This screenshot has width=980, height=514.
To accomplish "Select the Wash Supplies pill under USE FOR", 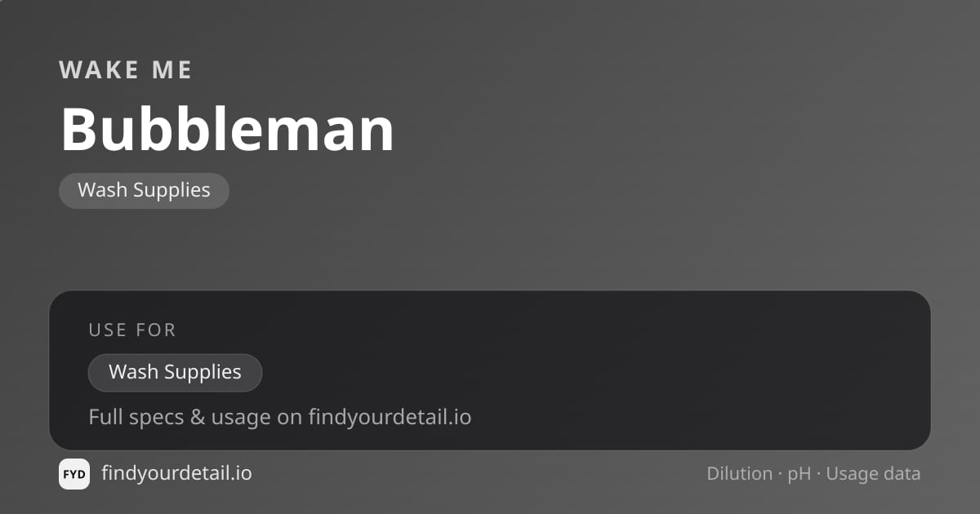I will 175,373.
